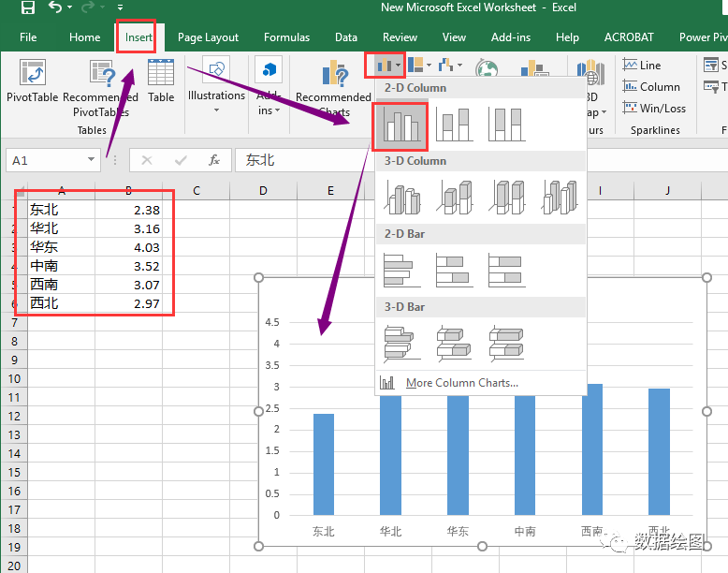Click cell containing 西北
Viewport: 728px width, 573px height.
pos(61,303)
